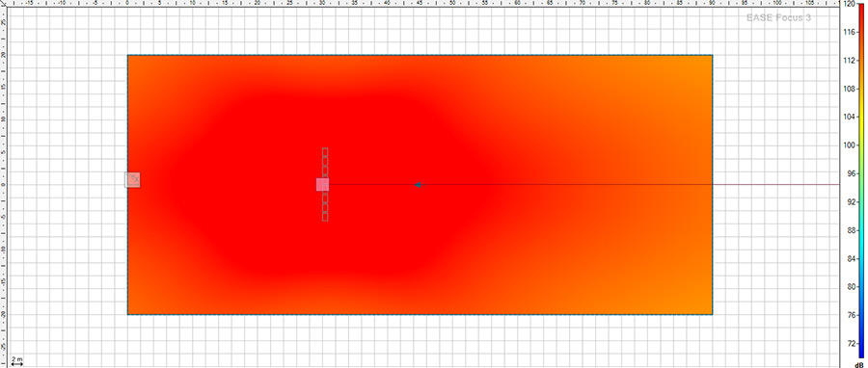Click the top-right corner of the audience area
Screen dimensions: 868x368
point(713,55)
